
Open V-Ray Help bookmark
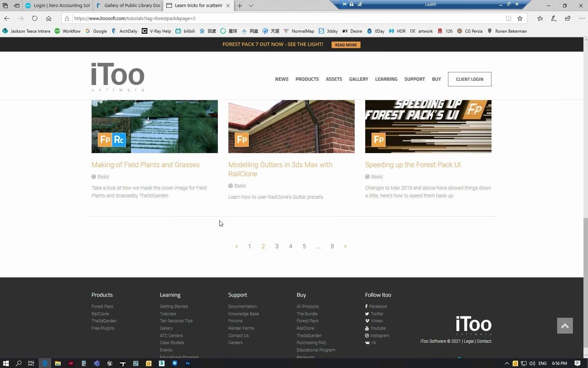coord(156,31)
